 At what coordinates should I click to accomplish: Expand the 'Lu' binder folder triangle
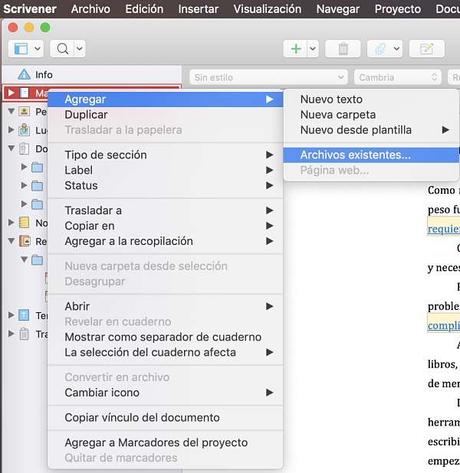pyautogui.click(x=11, y=130)
